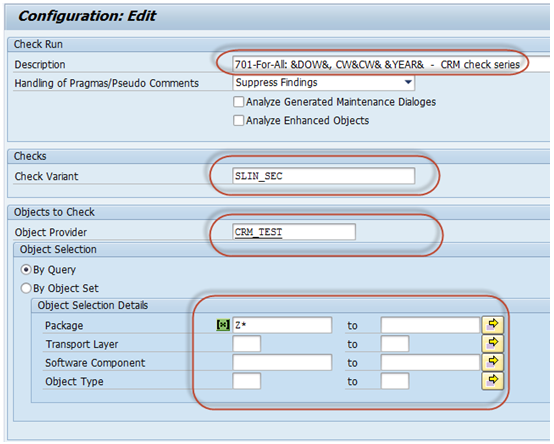Click the Object Type from field
The height and width of the screenshot is (444, 554).
[247, 381]
